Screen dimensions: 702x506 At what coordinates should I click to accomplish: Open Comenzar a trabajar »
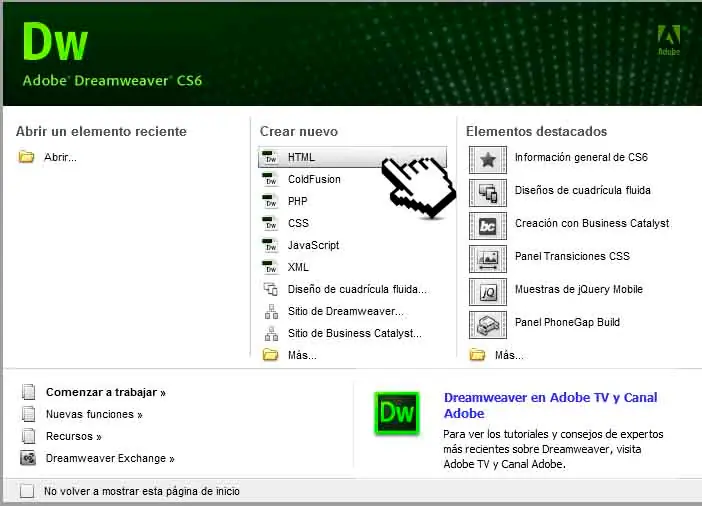coord(106,392)
